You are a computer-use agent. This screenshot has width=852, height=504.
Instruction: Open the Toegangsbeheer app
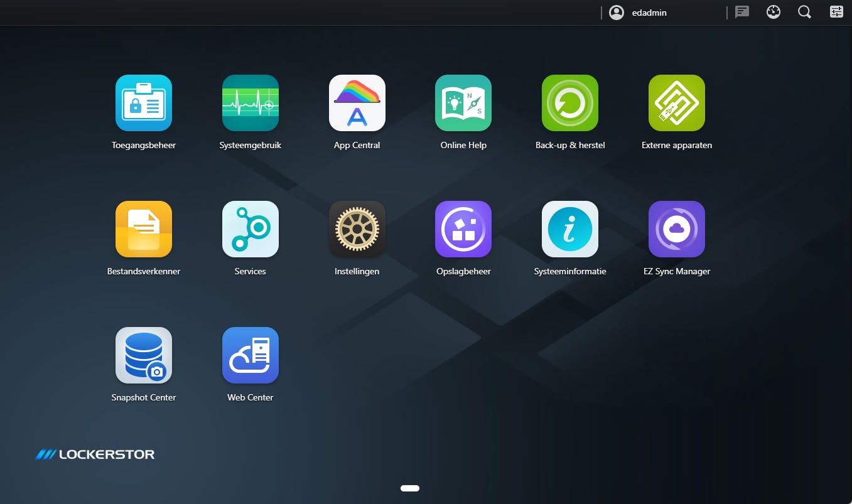point(144,103)
